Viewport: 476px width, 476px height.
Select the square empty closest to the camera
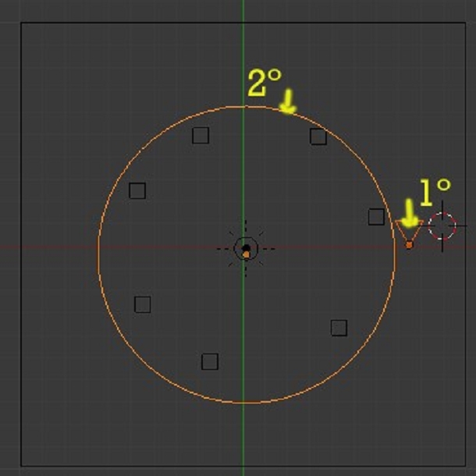[x=376, y=217]
